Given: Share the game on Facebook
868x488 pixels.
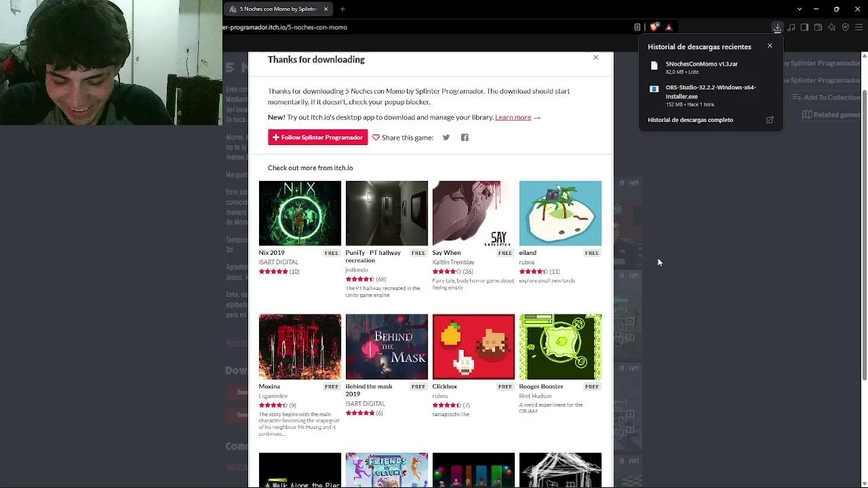Looking at the screenshot, I should click(x=465, y=138).
